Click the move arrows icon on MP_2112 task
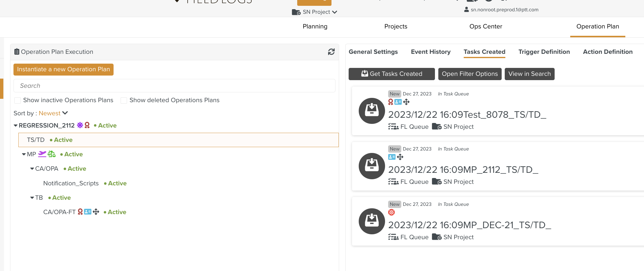 pyautogui.click(x=400, y=157)
